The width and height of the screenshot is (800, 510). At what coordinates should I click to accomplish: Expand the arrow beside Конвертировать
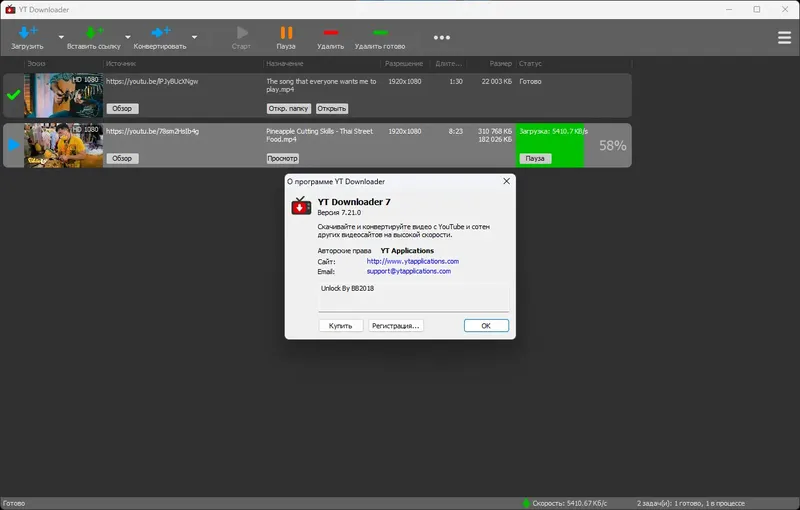(x=194, y=37)
